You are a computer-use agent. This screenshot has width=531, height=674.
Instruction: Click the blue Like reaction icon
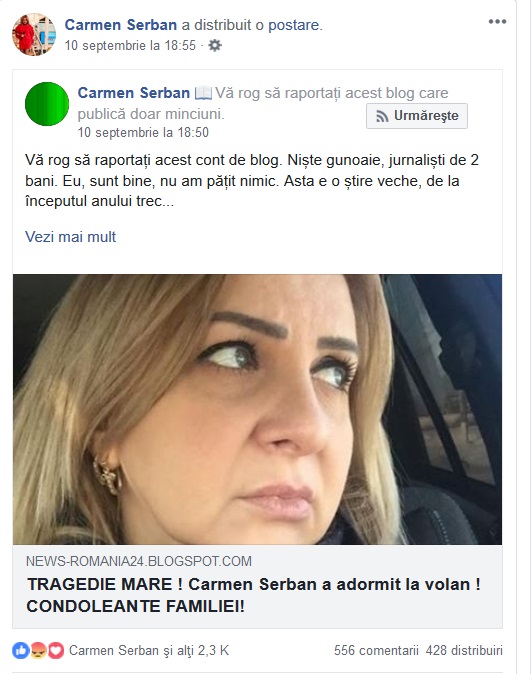point(20,651)
